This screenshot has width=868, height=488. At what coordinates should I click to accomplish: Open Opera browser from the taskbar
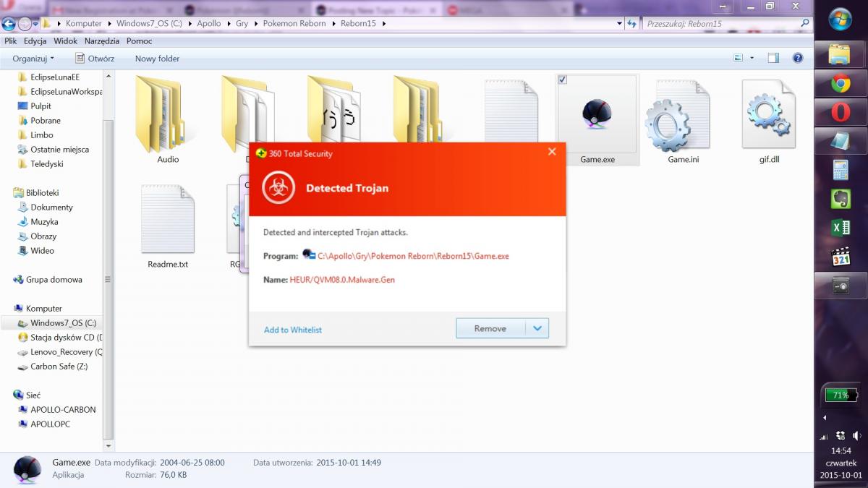tap(840, 113)
